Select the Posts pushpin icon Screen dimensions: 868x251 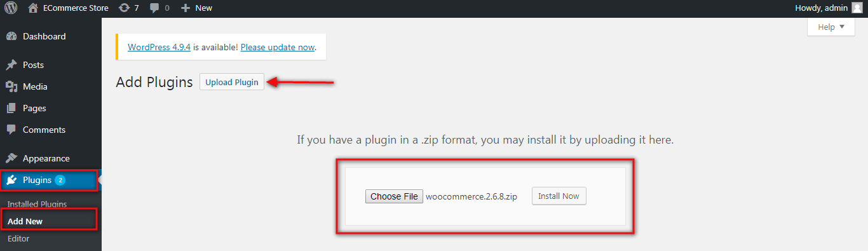pos(11,65)
